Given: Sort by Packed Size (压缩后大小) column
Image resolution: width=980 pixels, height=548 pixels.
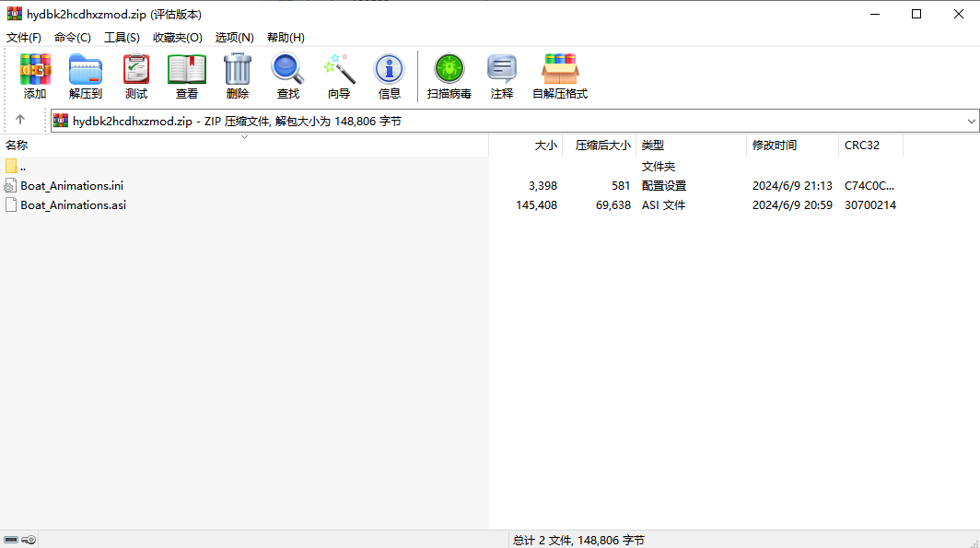Looking at the screenshot, I should click(600, 145).
